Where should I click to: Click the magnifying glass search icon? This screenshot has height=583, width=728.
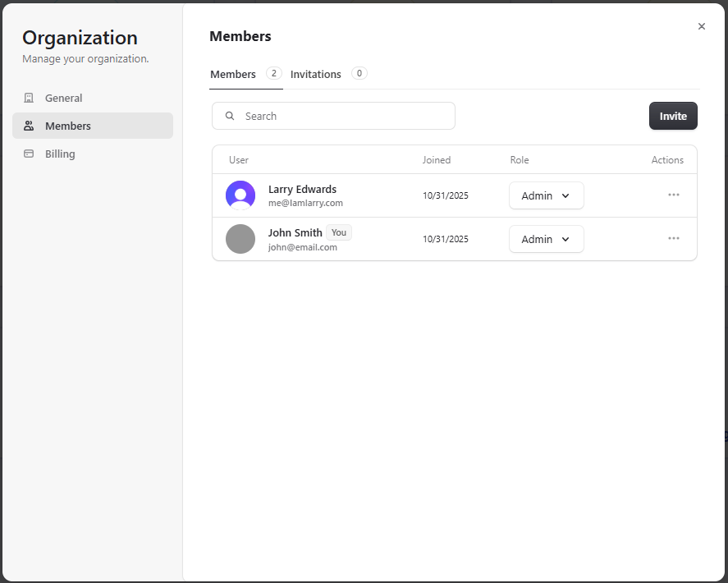[x=230, y=116]
